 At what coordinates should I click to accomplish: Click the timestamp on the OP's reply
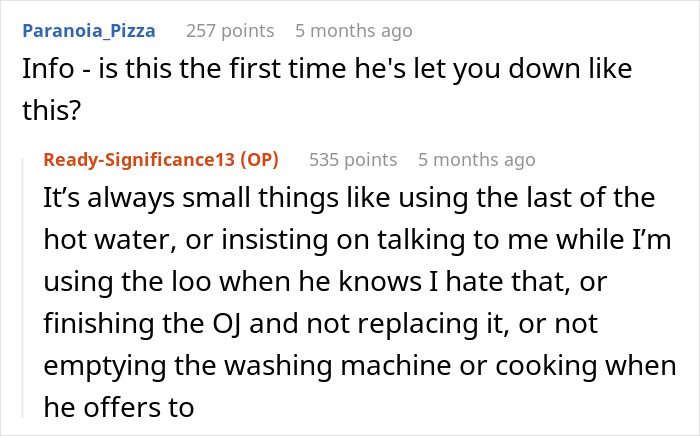pyautogui.click(x=477, y=160)
